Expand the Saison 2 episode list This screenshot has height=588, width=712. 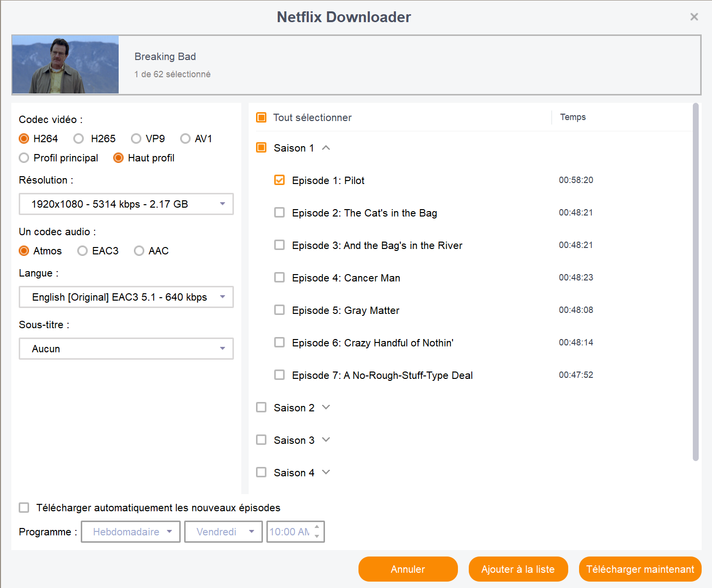tap(326, 407)
